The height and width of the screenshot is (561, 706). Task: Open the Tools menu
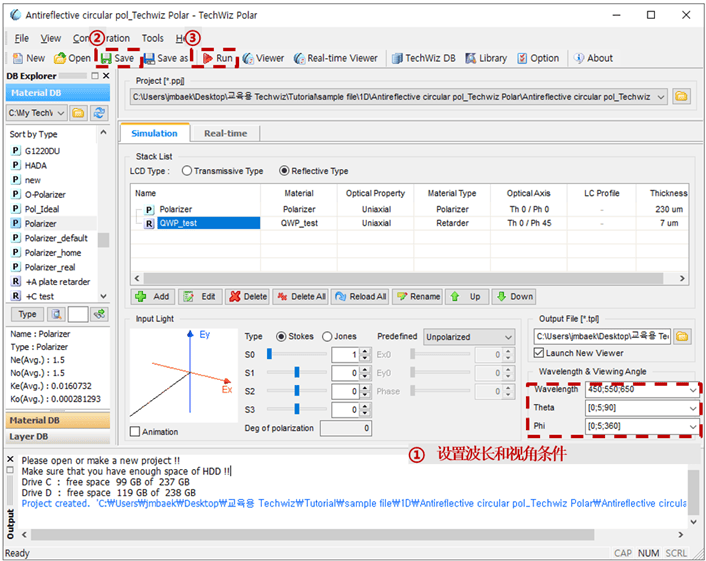point(152,38)
